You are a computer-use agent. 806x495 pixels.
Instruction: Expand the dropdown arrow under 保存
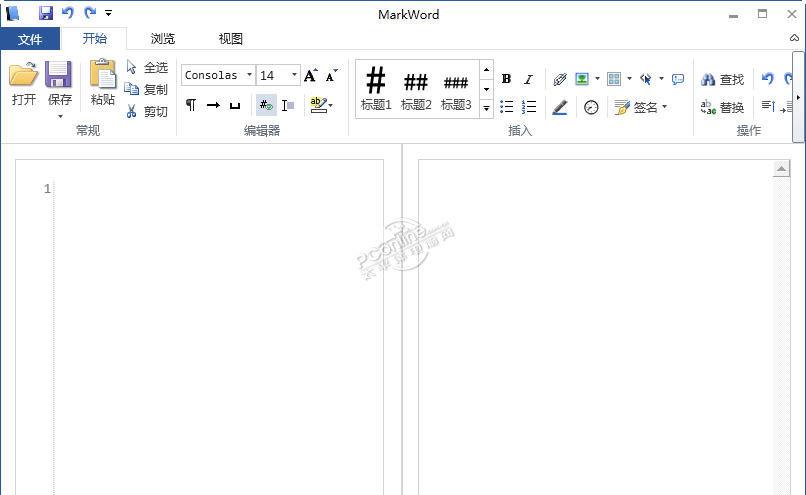(x=60, y=117)
